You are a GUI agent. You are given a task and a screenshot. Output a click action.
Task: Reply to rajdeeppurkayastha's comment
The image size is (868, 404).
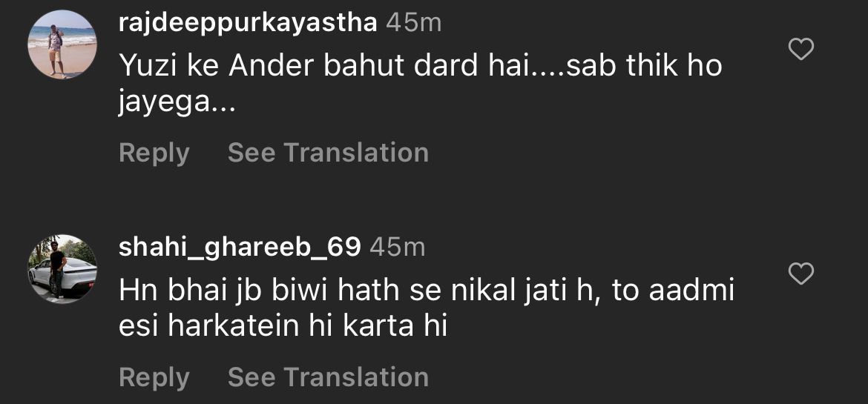click(x=154, y=153)
